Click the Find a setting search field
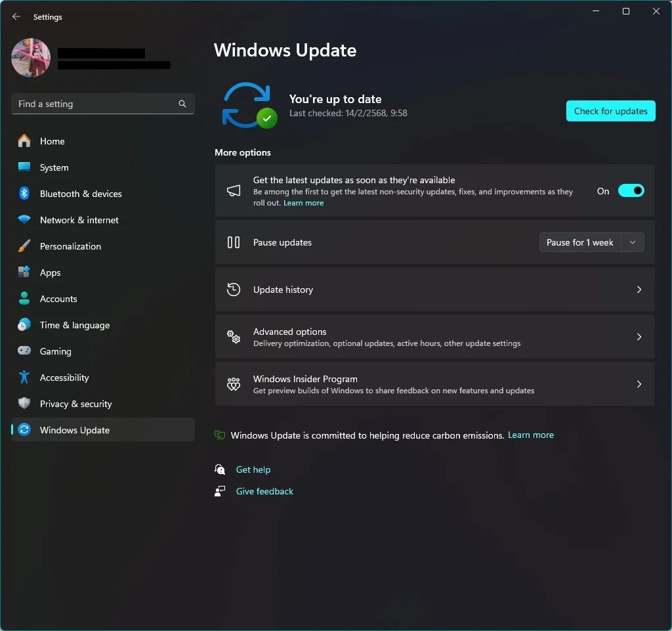 pos(103,104)
